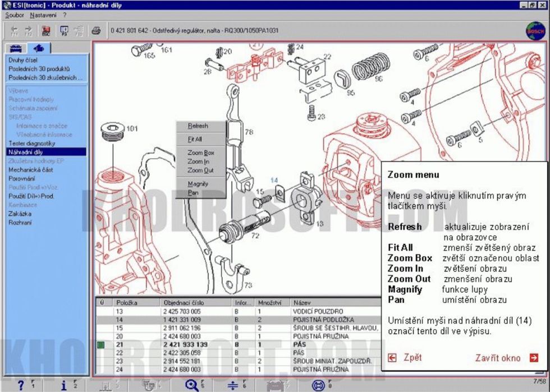Select 'Porovnání' in sidebar
This screenshot has width=550, height=392.
(22, 178)
